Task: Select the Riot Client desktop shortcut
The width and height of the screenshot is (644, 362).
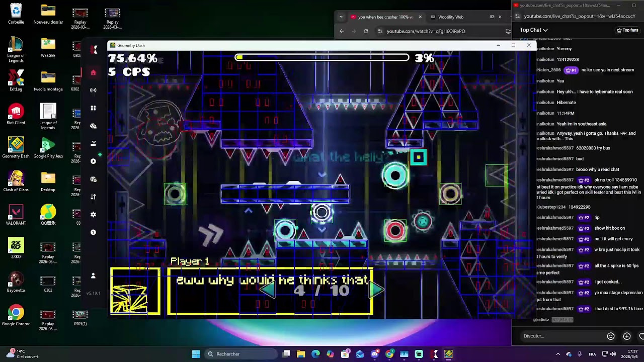Action: tap(16, 114)
